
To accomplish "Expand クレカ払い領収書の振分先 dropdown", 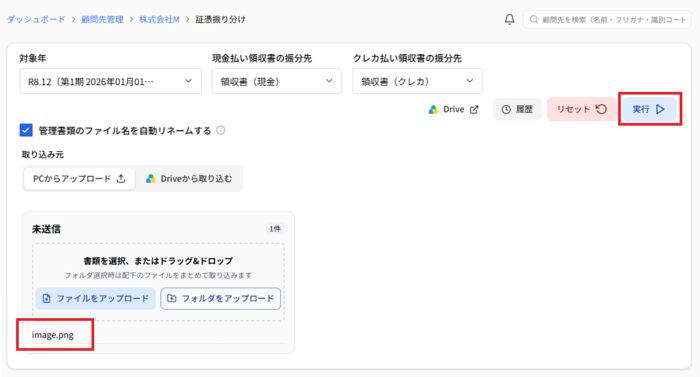I will point(417,81).
